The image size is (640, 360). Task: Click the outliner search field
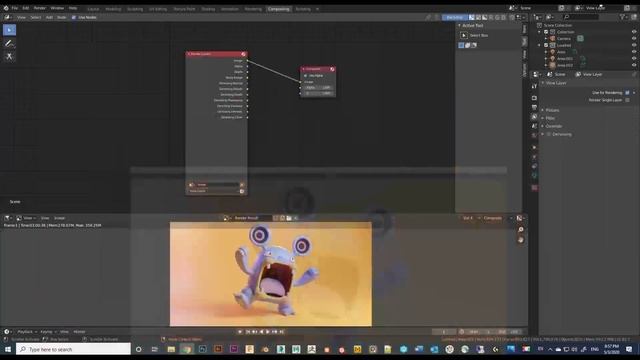pyautogui.click(x=580, y=17)
